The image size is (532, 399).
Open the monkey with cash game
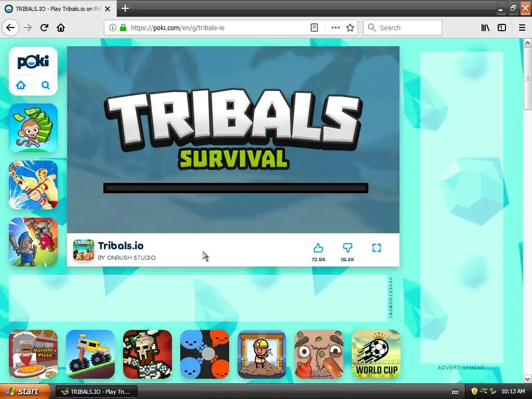33,128
